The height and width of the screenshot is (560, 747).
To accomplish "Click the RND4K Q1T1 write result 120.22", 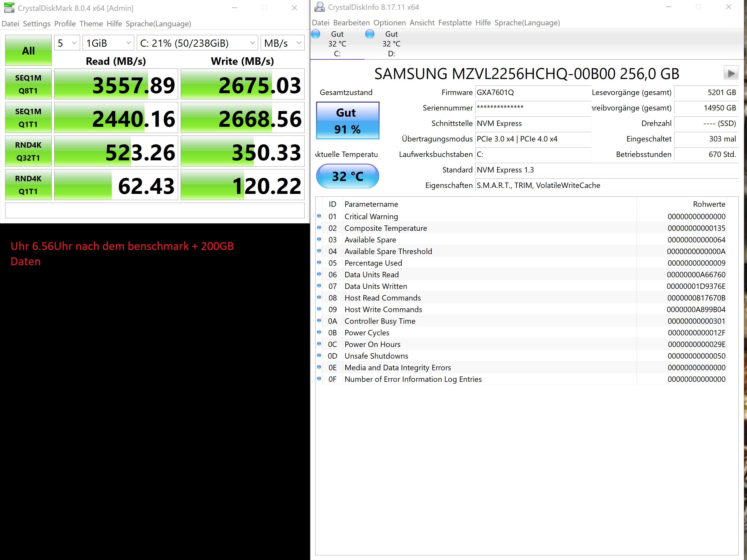I will coord(242,185).
